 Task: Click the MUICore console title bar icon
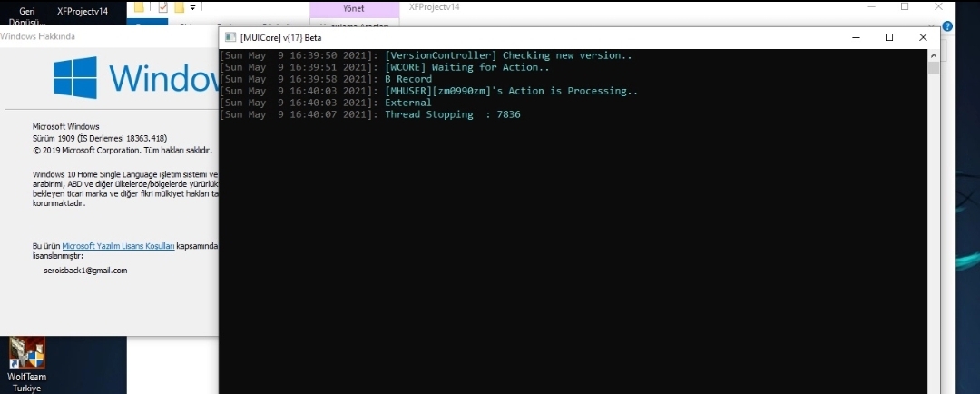pos(230,37)
